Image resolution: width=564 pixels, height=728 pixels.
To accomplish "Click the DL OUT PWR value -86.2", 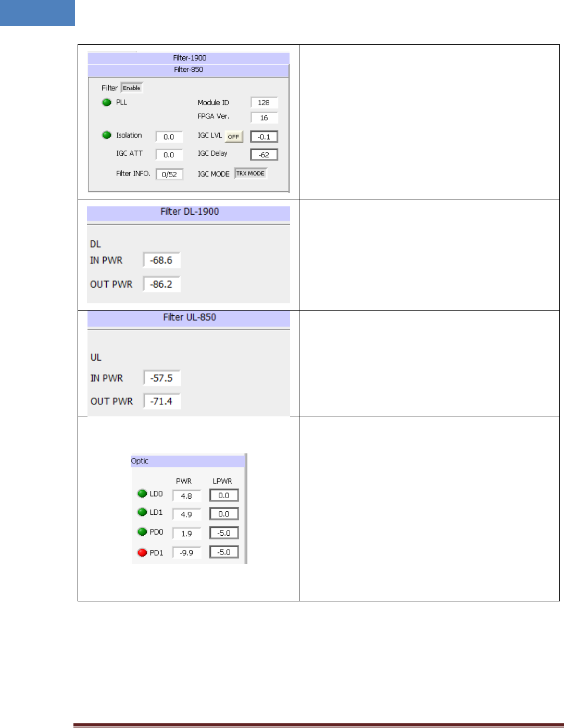I will point(161,284).
